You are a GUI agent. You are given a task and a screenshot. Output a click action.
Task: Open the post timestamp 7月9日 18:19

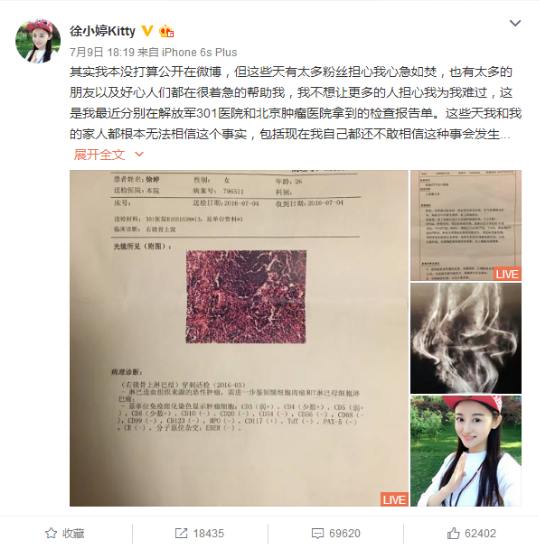coord(102,52)
